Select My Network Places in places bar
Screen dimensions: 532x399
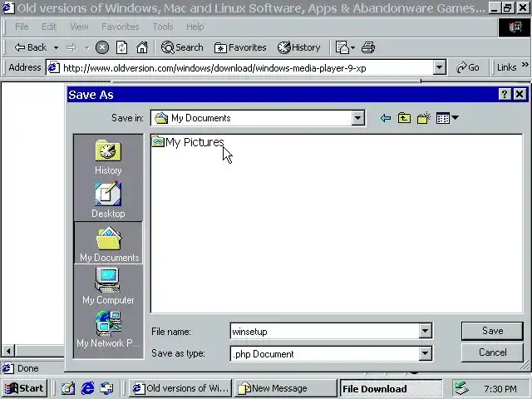pos(108,330)
